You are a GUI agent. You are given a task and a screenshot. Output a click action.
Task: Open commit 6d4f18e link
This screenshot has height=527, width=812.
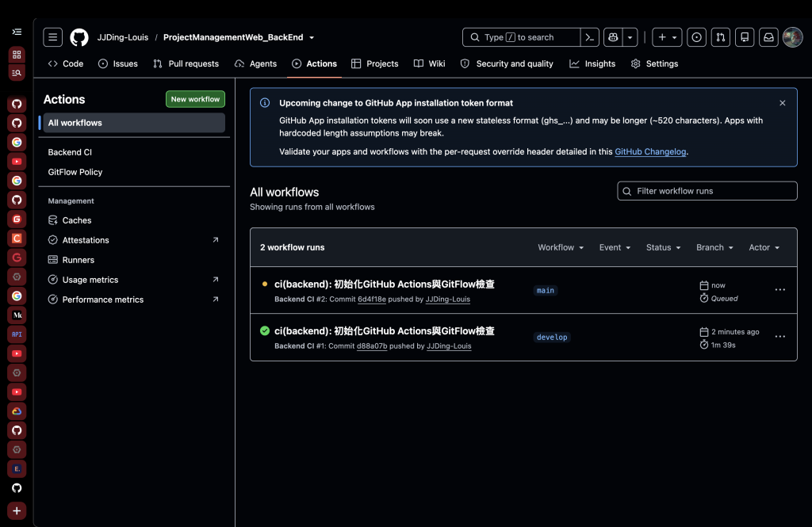pos(371,300)
